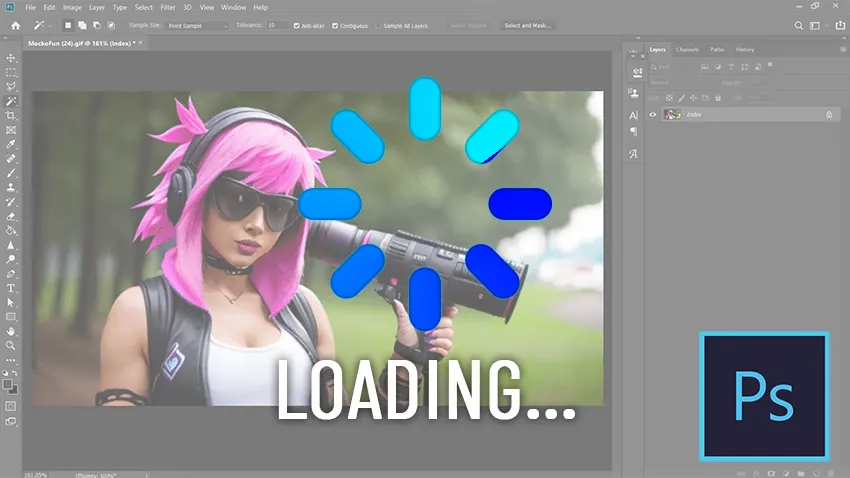Open collapsed Glyphs panel icon
This screenshot has width=850, height=478.
pyautogui.click(x=633, y=154)
